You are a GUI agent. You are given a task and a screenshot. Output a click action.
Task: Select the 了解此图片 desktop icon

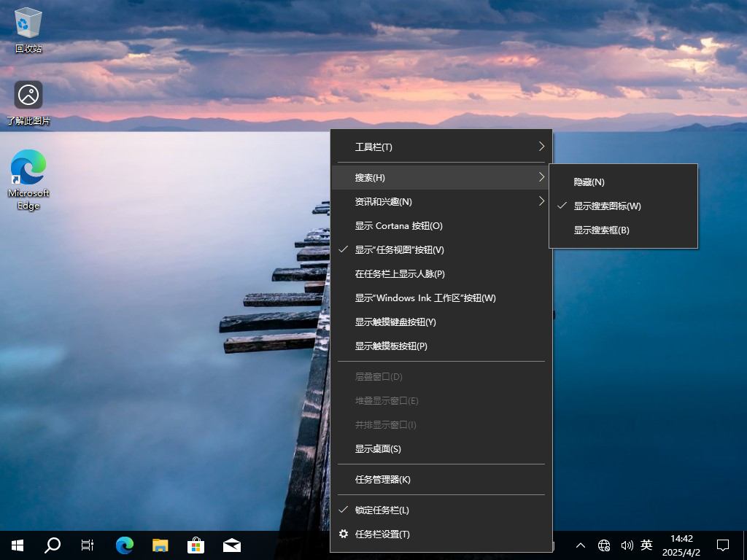[28, 103]
